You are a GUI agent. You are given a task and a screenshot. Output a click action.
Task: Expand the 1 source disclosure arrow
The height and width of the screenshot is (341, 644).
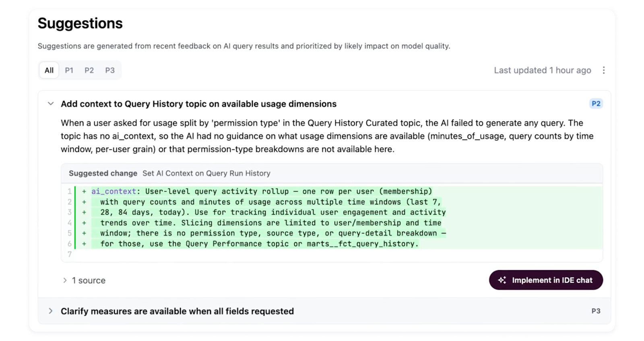[65, 280]
